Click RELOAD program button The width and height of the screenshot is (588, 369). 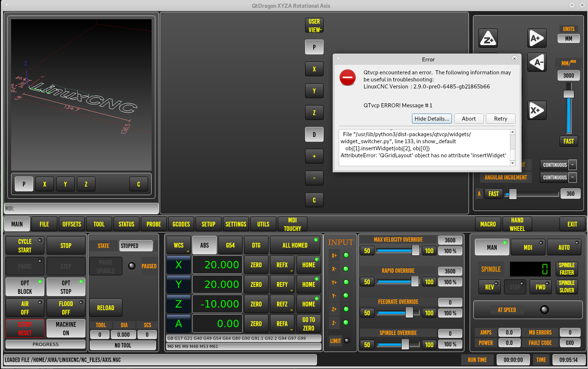(x=106, y=308)
